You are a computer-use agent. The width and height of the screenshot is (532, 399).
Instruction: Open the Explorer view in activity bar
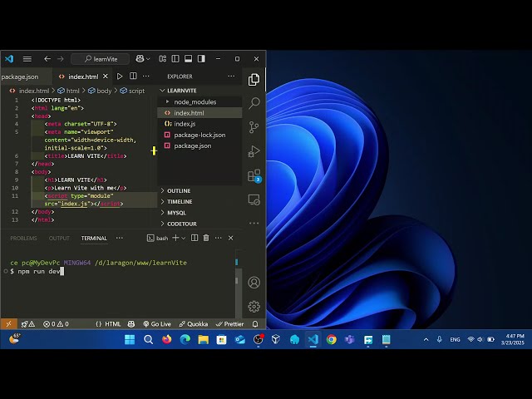pos(254,80)
